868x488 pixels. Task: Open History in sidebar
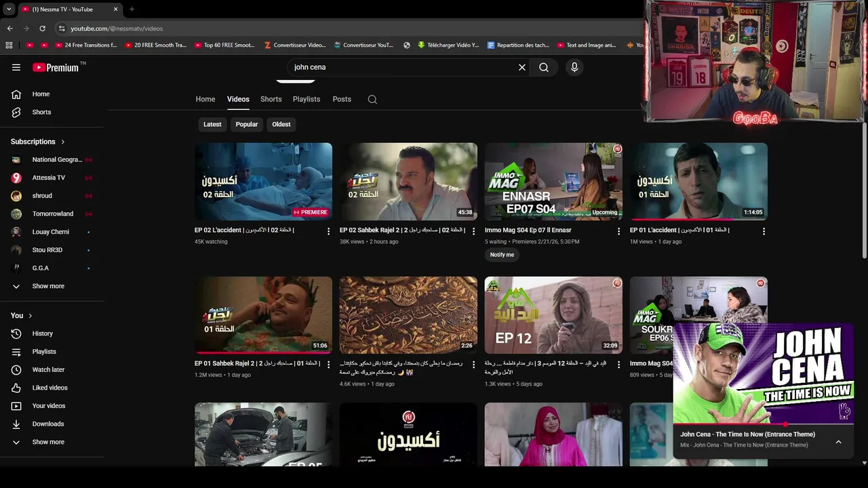tap(42, 333)
